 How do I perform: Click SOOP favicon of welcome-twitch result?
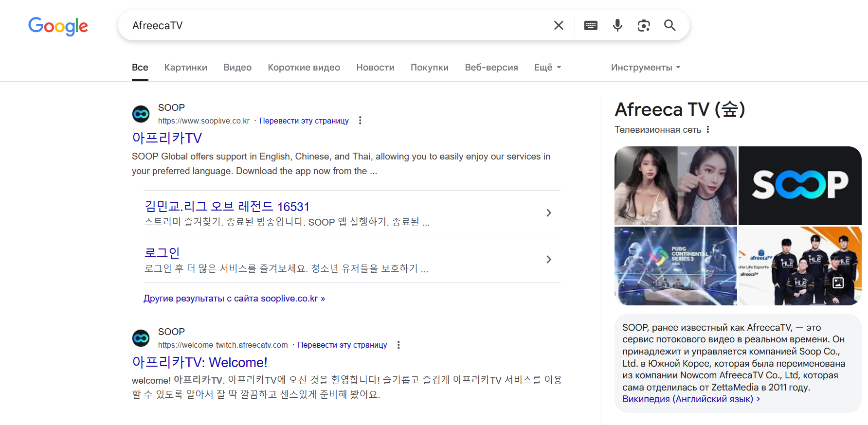pyautogui.click(x=141, y=338)
